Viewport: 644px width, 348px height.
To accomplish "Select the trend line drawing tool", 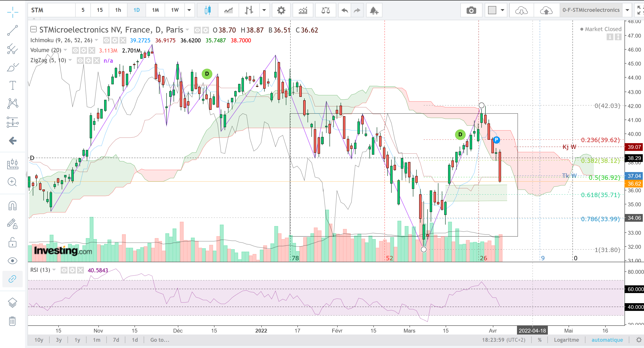I will [x=12, y=30].
